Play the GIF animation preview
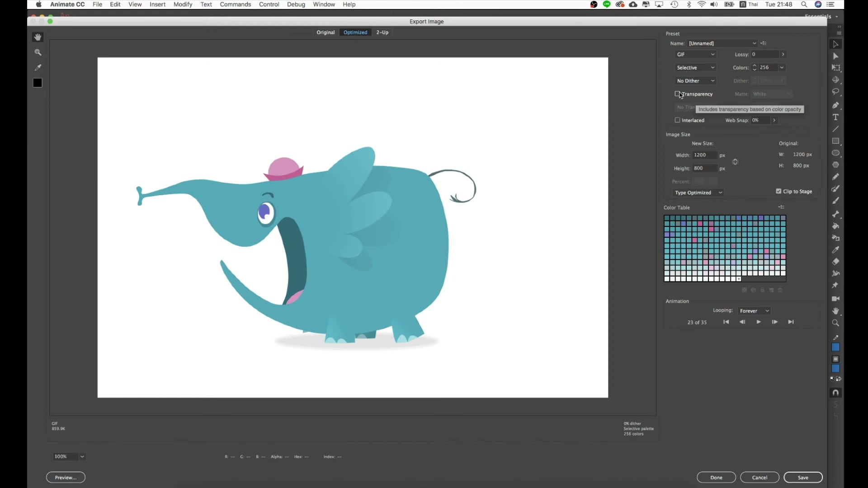Screen dimensions: 868x488 759,322
